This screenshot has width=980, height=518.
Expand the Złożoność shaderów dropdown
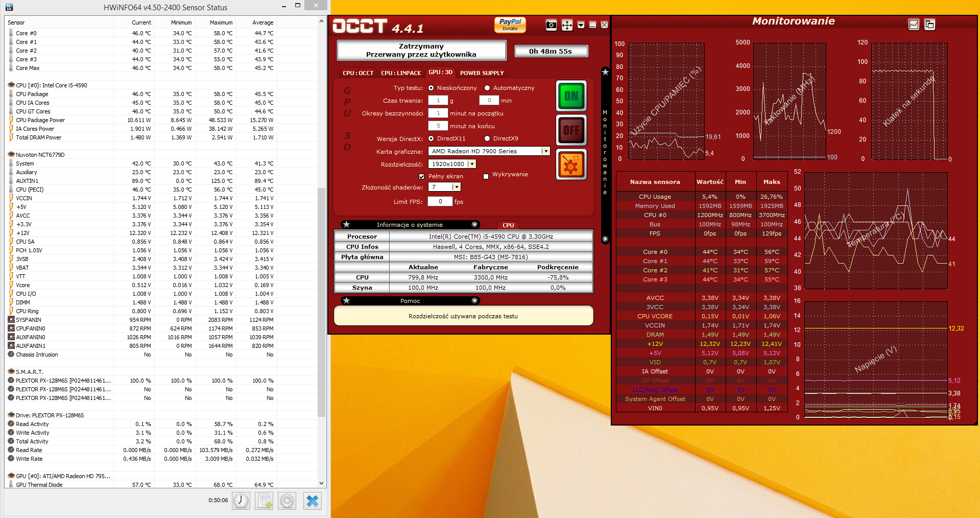[x=457, y=187]
